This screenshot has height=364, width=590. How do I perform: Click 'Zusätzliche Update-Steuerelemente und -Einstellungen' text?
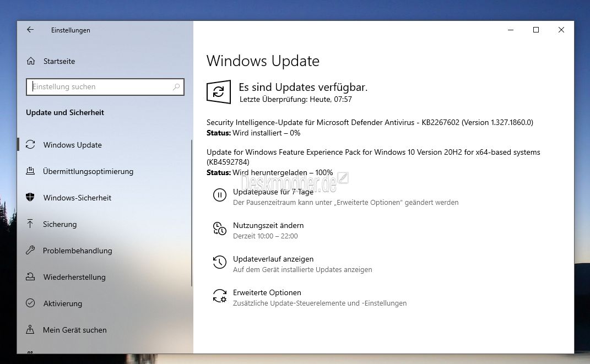pyautogui.click(x=320, y=303)
